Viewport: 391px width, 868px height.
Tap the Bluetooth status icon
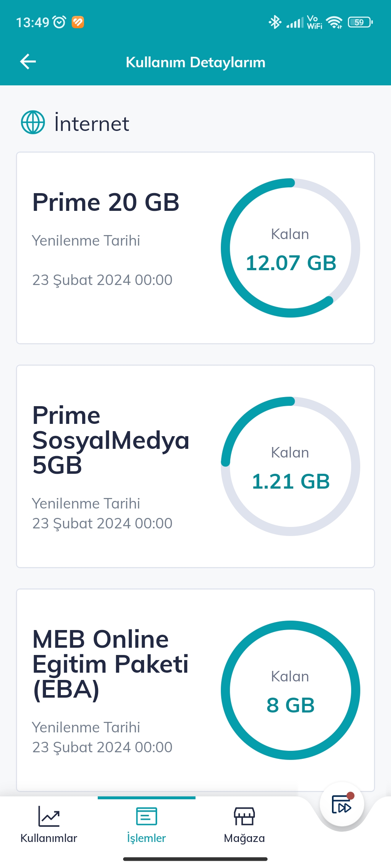275,22
